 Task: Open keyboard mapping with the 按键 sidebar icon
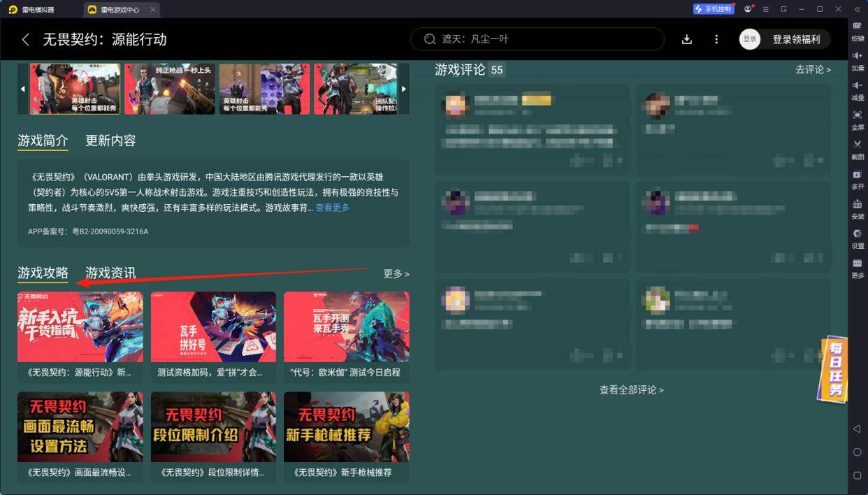tap(857, 28)
